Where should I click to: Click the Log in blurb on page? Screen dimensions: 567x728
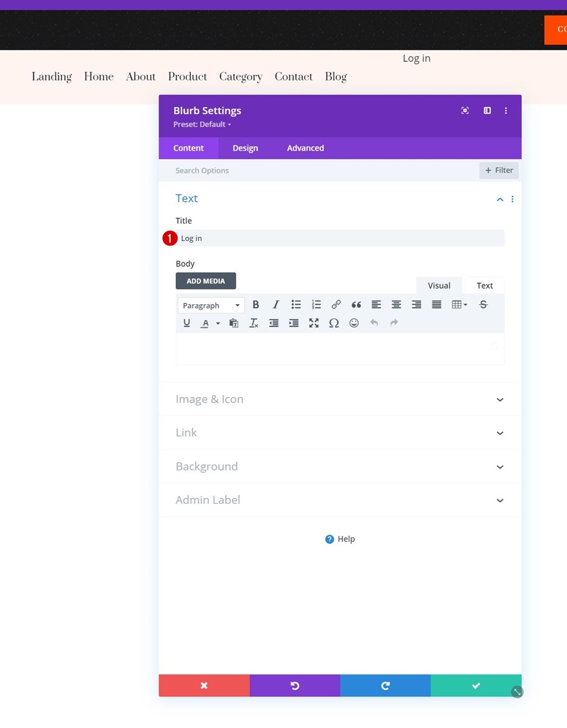point(416,59)
